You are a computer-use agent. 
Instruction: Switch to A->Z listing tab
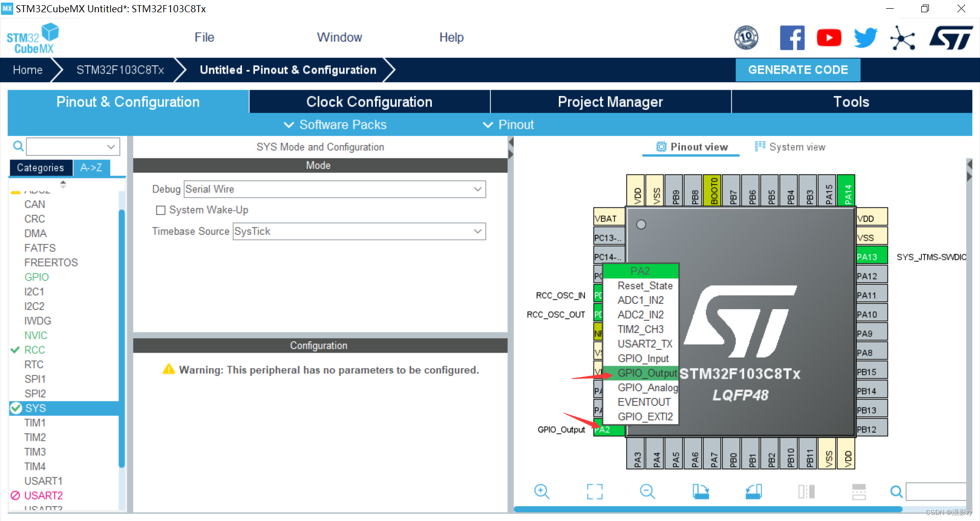pyautogui.click(x=91, y=168)
